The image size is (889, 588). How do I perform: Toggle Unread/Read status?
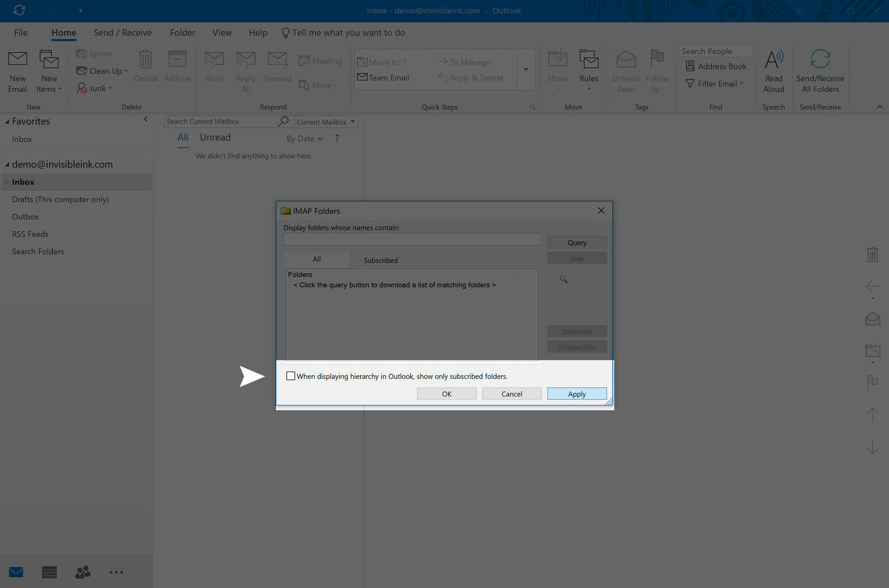point(626,71)
